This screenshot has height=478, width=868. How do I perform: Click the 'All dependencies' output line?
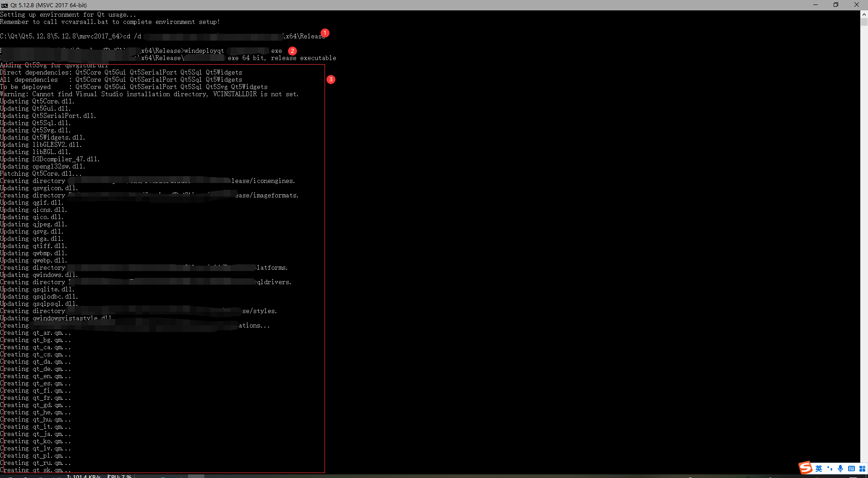point(121,80)
